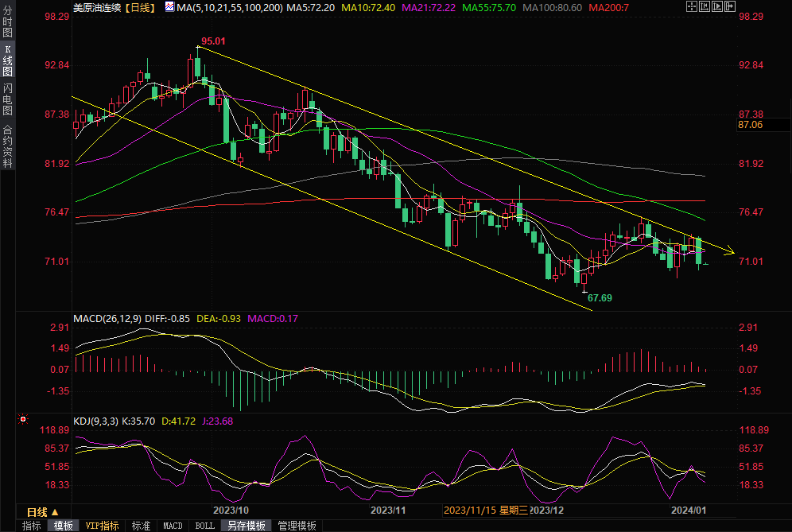
Task: Select the 模板 tab at bottom
Action: 64,526
